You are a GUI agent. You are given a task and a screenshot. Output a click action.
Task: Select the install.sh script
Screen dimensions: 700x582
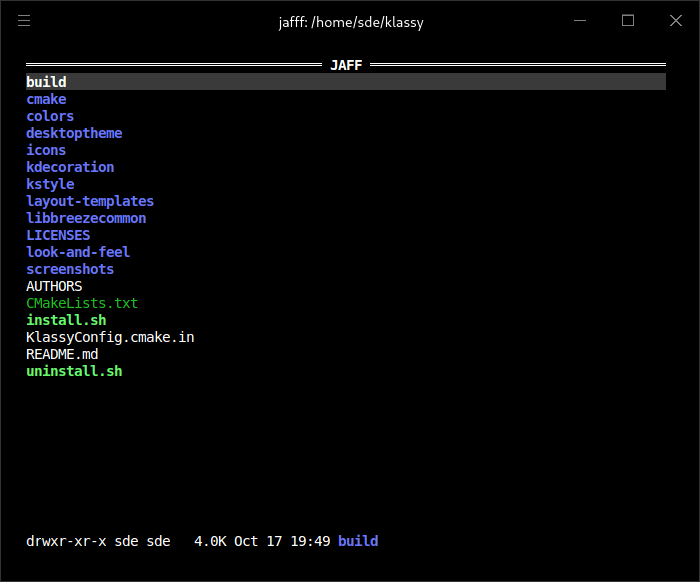click(66, 320)
